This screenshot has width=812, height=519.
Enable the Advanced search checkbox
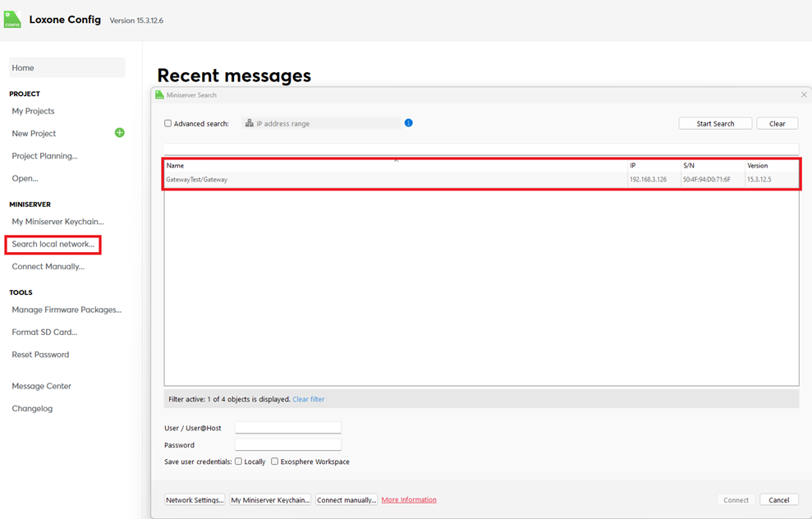click(168, 124)
